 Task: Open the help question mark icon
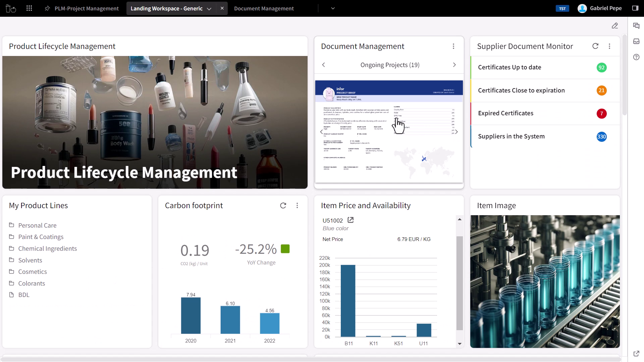[x=636, y=57]
